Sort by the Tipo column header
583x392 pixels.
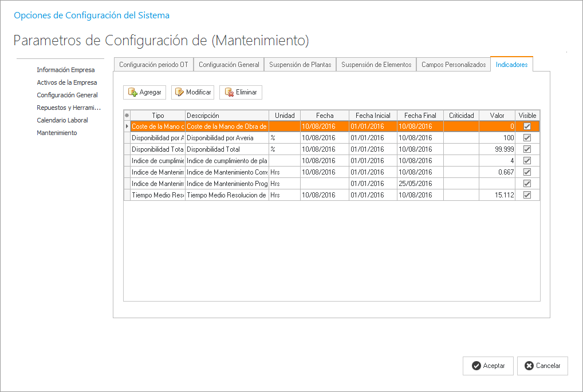pyautogui.click(x=158, y=116)
